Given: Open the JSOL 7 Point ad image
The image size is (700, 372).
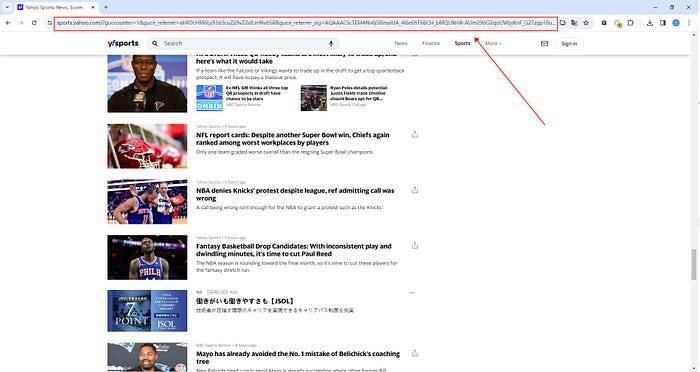Looking at the screenshot, I should 147,311.
